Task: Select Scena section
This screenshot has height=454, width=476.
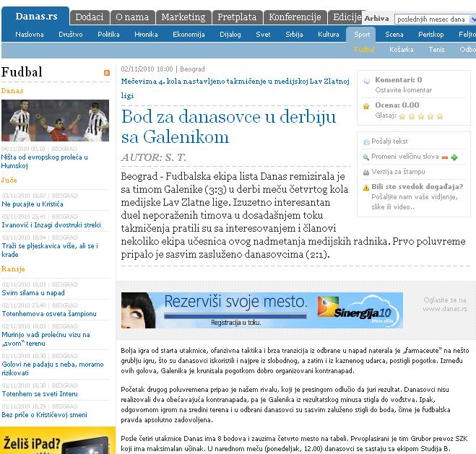Action: tap(394, 34)
